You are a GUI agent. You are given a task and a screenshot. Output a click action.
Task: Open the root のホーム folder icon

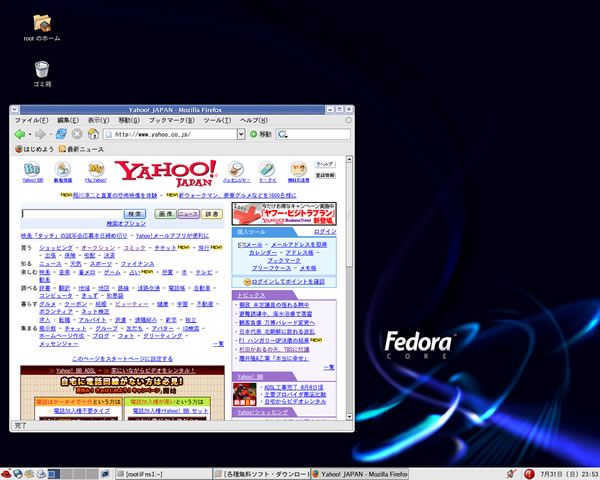[x=42, y=23]
